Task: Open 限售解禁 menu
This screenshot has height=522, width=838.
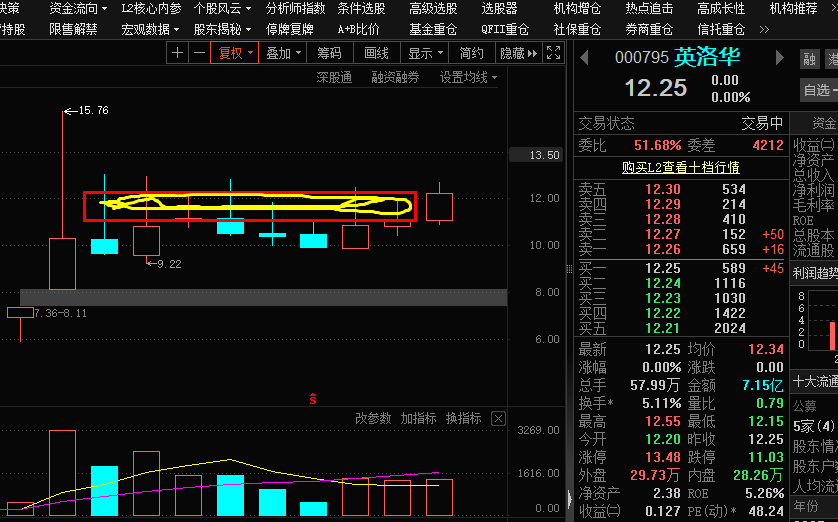Action: (73, 29)
